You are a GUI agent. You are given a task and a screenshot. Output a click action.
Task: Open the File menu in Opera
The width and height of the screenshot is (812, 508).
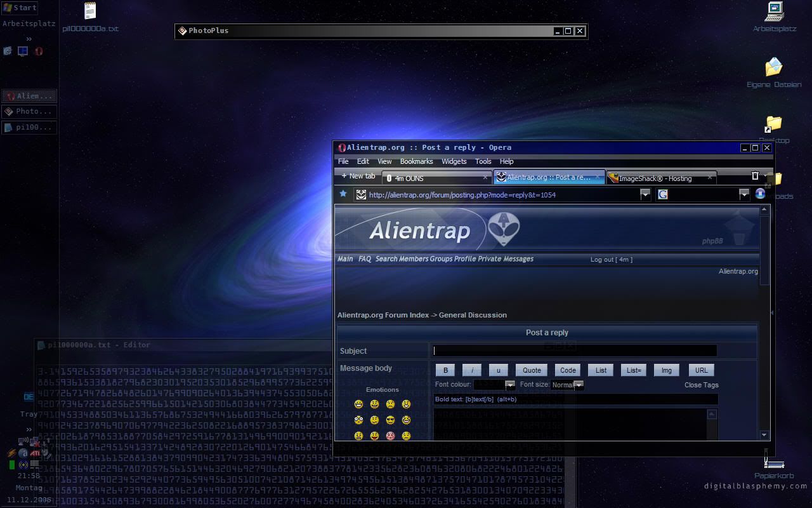343,161
